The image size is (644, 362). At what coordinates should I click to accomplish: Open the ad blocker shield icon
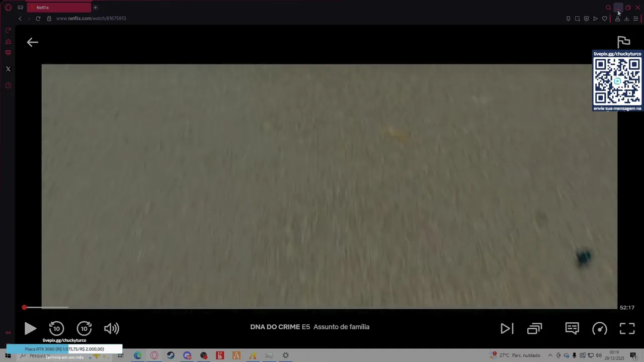coord(586,19)
